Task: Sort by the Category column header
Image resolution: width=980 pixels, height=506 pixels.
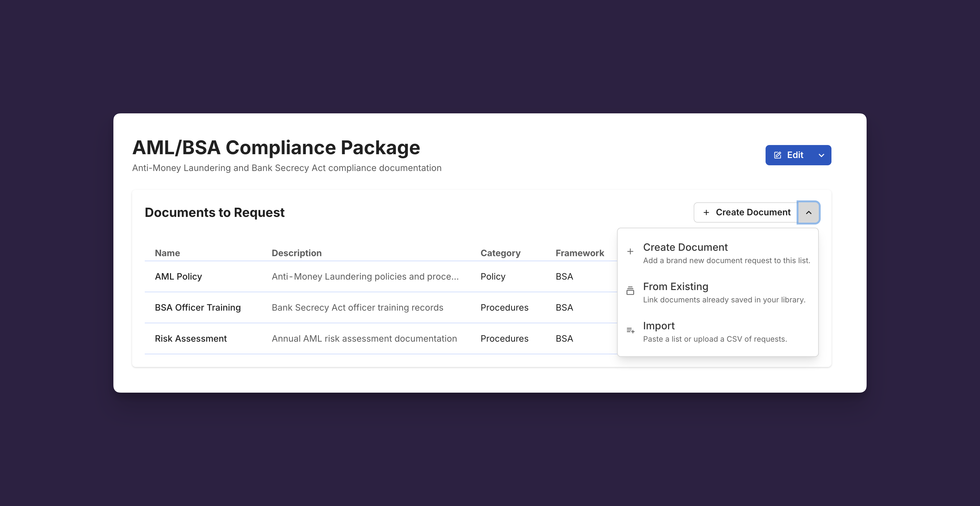Action: click(500, 253)
